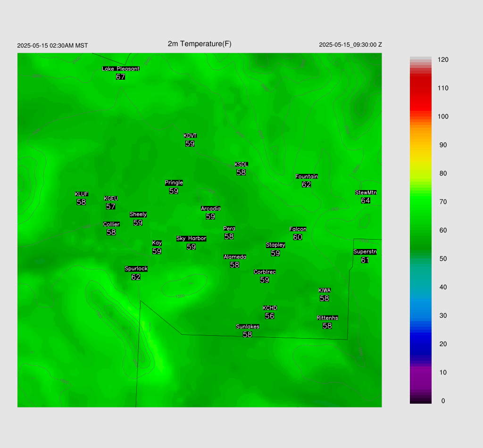Select the KGEU station label
Screen dimensions: 483x448
coord(111,199)
